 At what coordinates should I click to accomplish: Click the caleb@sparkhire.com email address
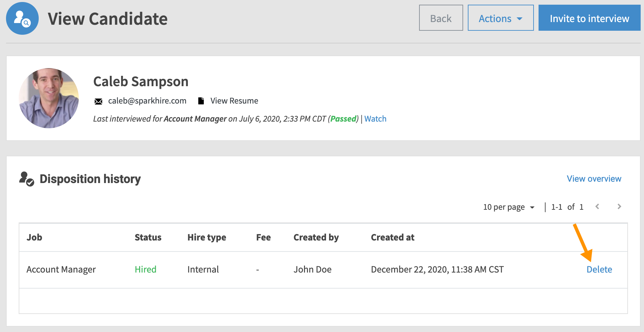pyautogui.click(x=147, y=101)
